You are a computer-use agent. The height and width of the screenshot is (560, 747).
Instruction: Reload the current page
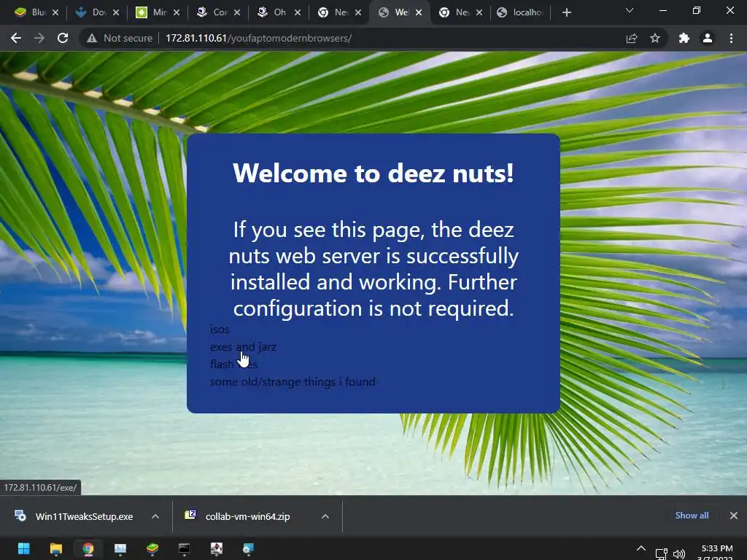coord(63,38)
